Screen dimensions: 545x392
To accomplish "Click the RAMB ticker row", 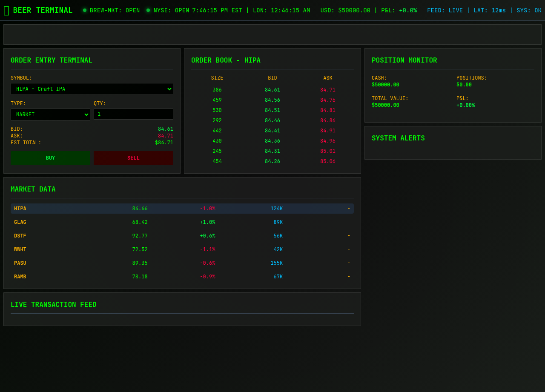I will point(182,277).
